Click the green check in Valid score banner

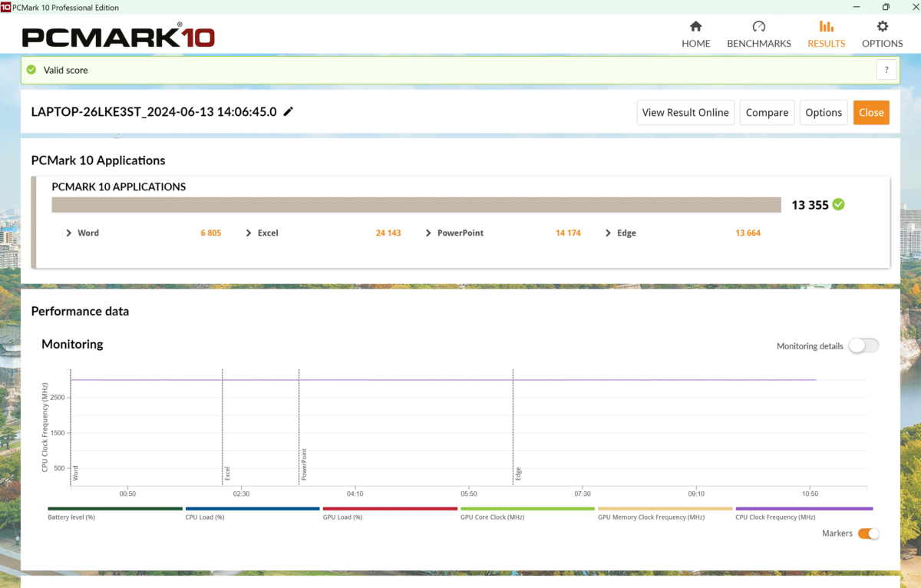coord(31,70)
